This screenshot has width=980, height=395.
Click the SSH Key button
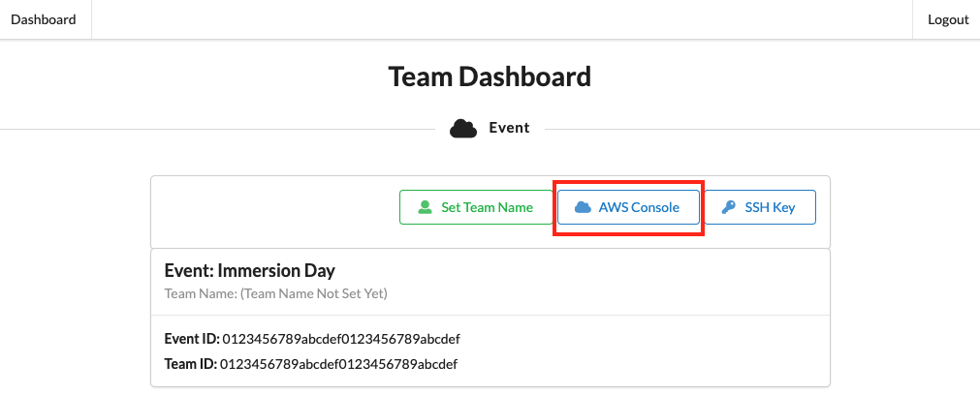click(x=759, y=207)
